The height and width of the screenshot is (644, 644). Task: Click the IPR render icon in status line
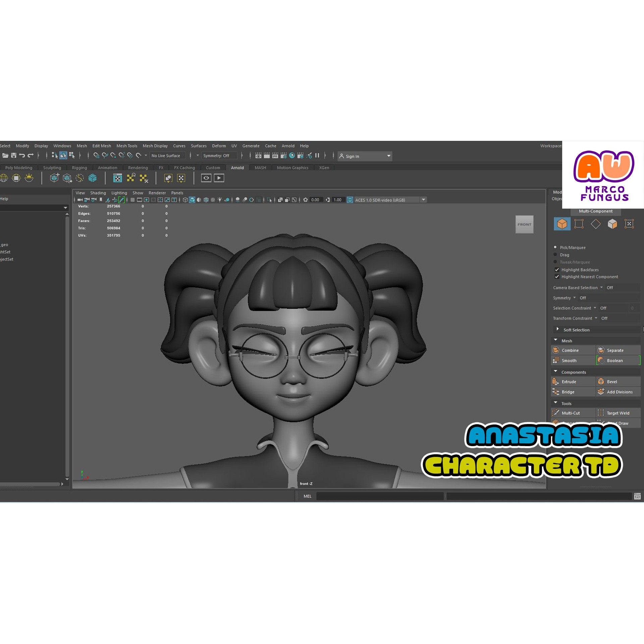click(x=275, y=156)
